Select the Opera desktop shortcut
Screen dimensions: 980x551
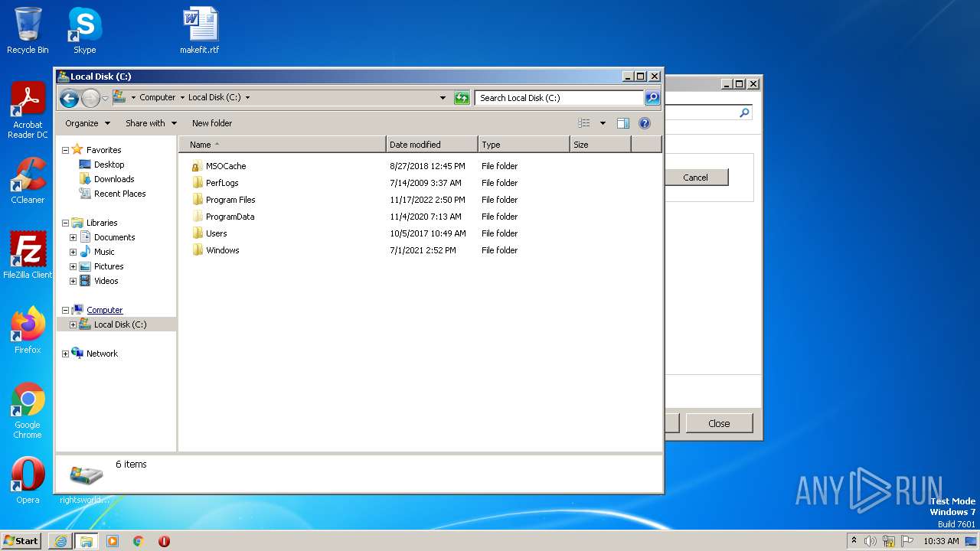tap(28, 481)
